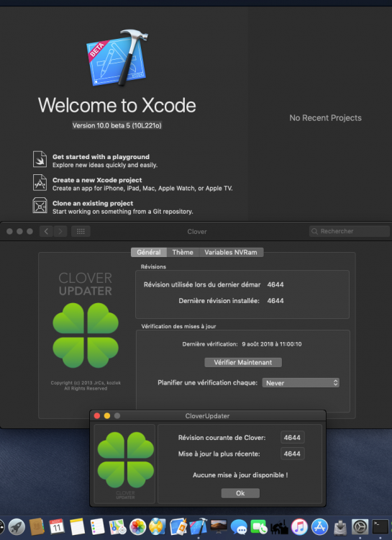Click the Xcode beta logo on welcome screen
392x540 pixels.
(x=117, y=58)
